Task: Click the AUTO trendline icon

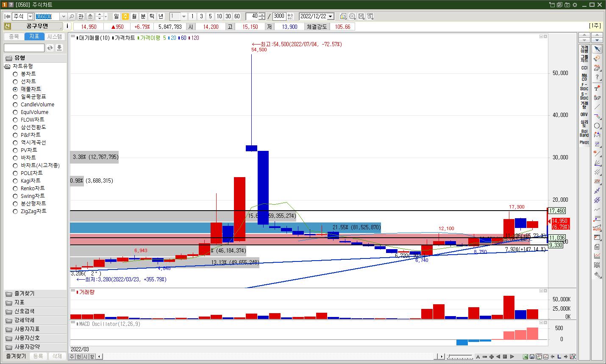Action: click(597, 228)
